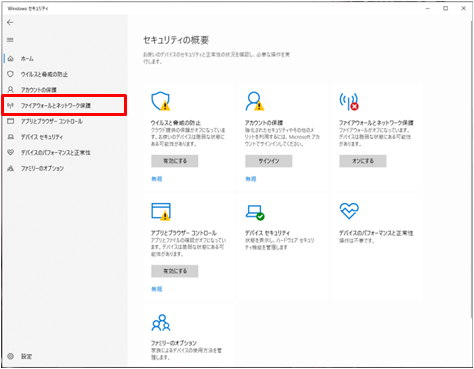The width and height of the screenshot is (474, 369).
Task: Select デバイス セキュリティ in the sidebar
Action: point(42,137)
